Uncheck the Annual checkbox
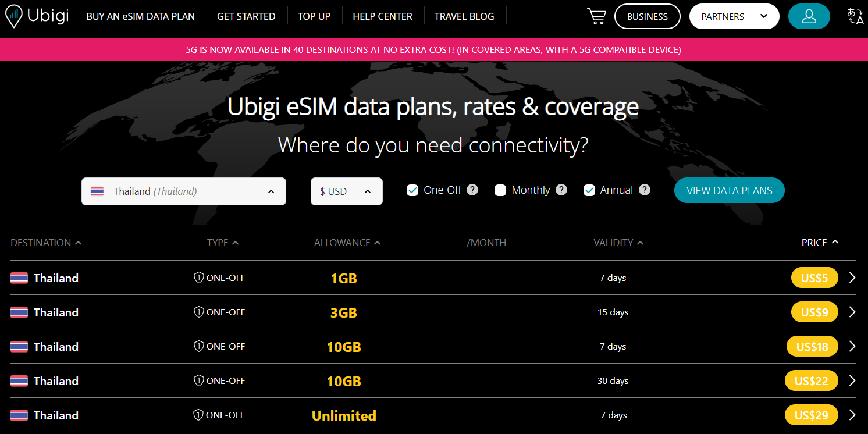The image size is (868, 434). tap(589, 190)
